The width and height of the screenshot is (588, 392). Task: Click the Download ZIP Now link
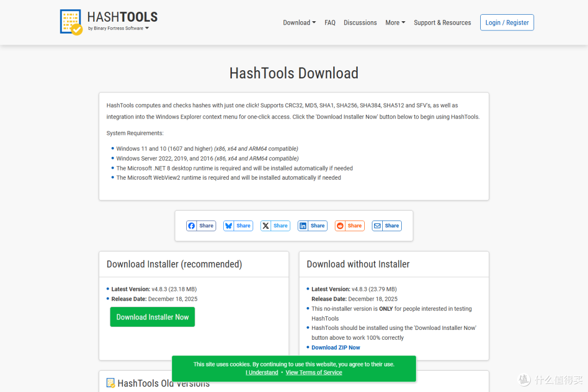coord(335,348)
